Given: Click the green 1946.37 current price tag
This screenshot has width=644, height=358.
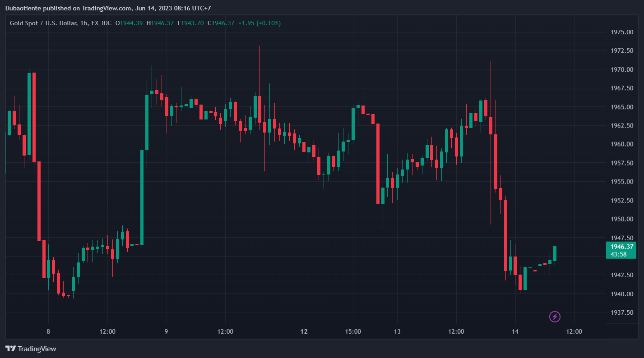Looking at the screenshot, I should [x=622, y=247].
